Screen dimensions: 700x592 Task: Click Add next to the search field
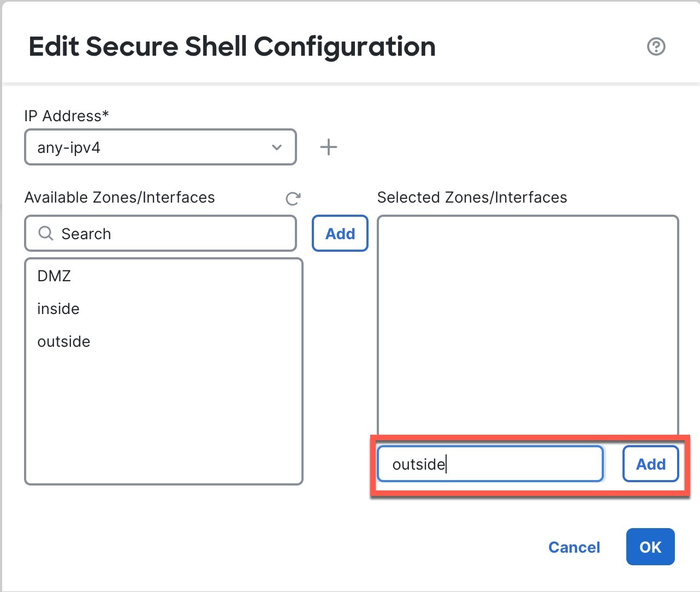tap(340, 233)
